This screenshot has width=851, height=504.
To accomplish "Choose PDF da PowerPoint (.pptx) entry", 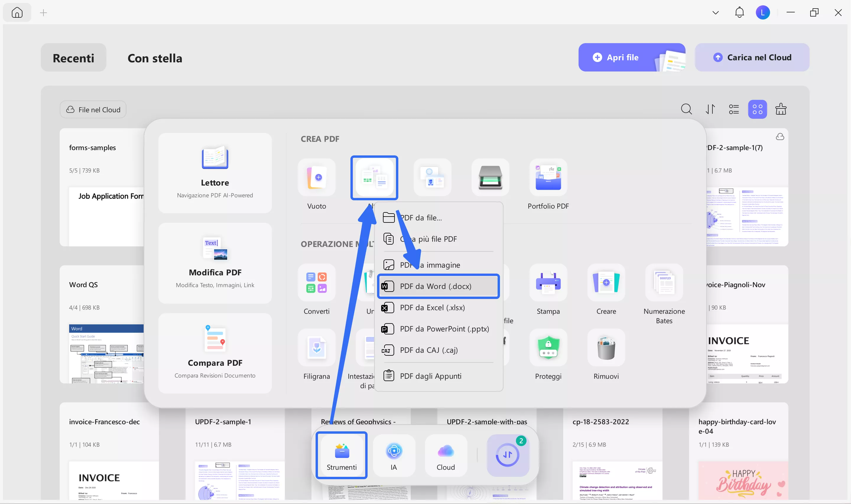I will tap(444, 329).
